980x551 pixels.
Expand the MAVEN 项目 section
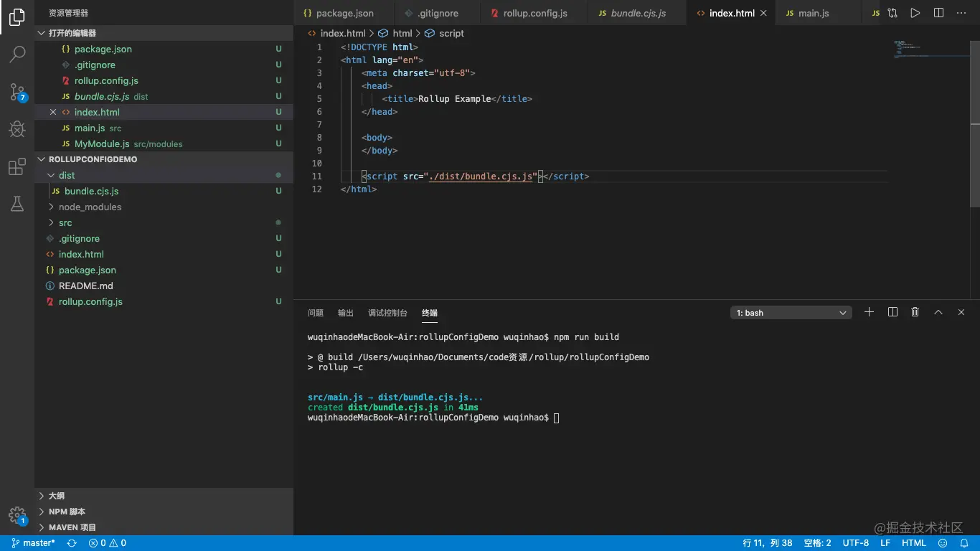tap(164, 527)
